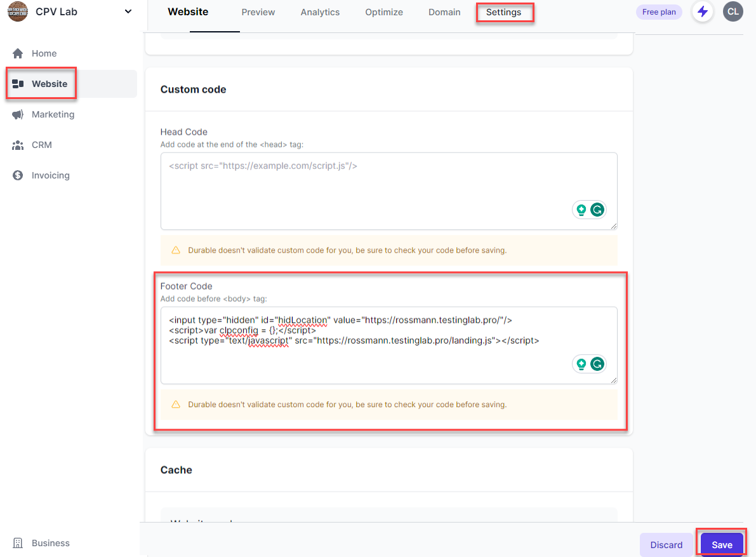756x557 pixels.
Task: Switch to the Preview tab
Action: point(258,12)
